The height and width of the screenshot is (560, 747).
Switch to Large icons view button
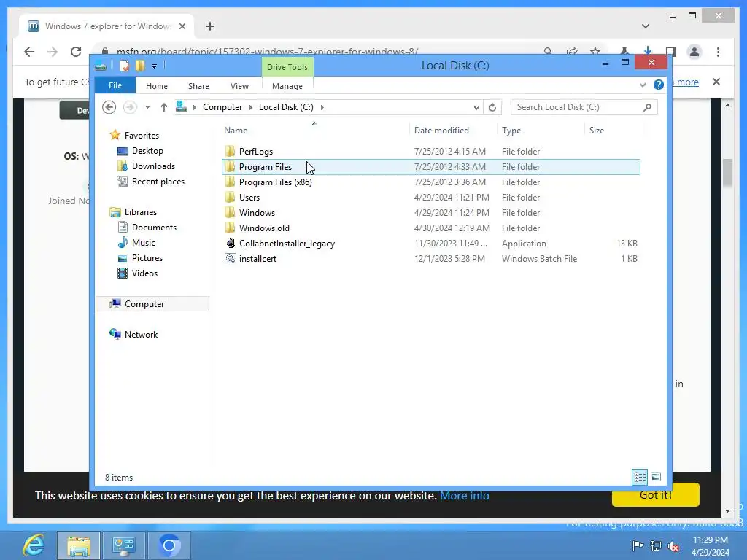coord(656,477)
